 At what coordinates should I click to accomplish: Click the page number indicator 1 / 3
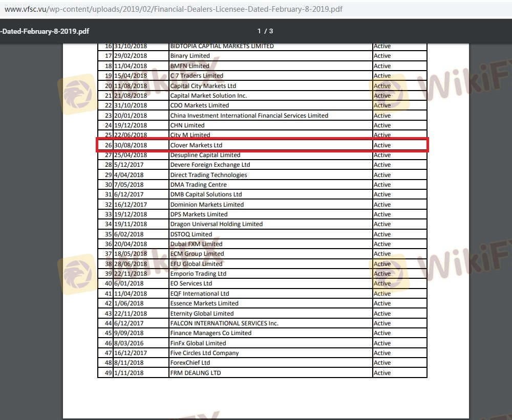265,31
